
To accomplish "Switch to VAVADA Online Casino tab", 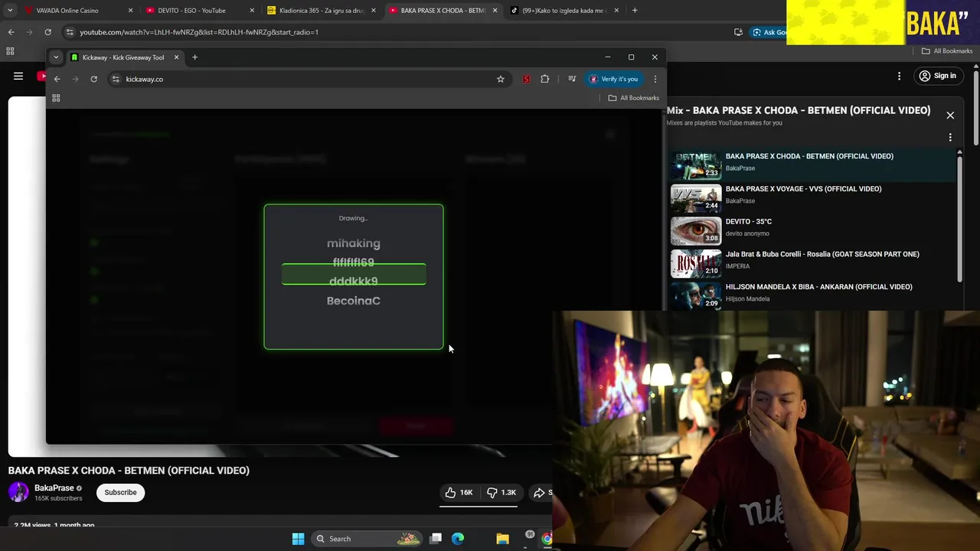I will pos(77,11).
